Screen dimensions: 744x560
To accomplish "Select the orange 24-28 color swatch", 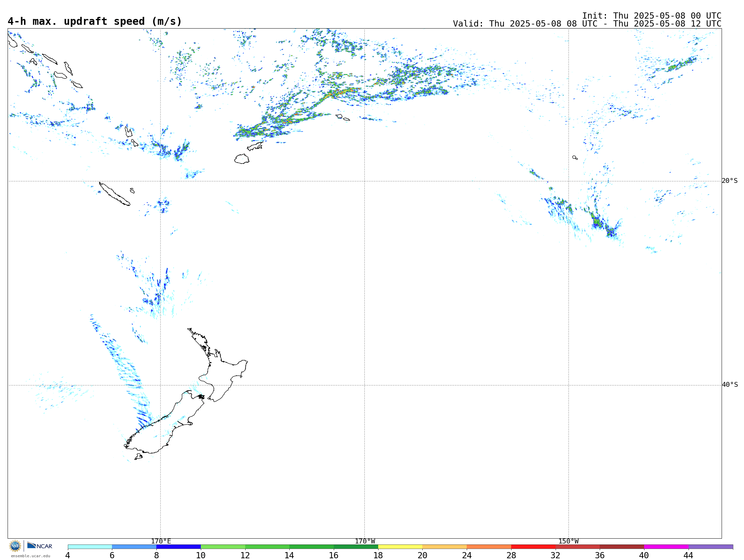I will [x=489, y=547].
